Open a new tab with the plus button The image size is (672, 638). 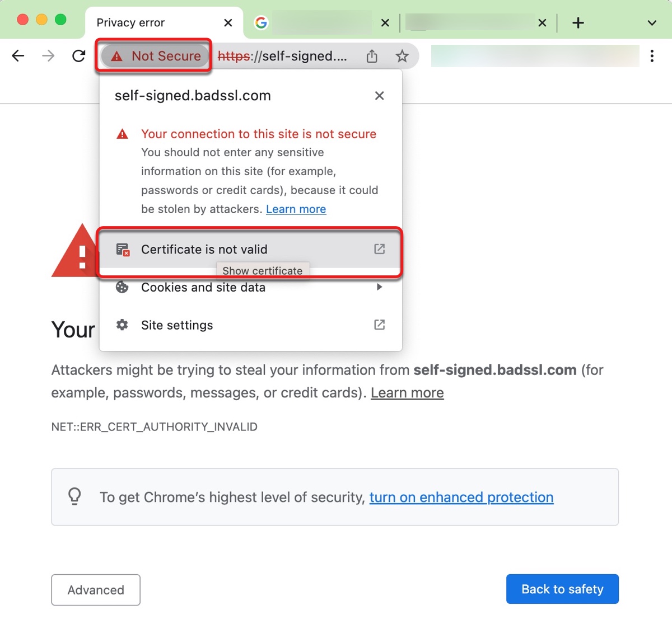[x=578, y=23]
